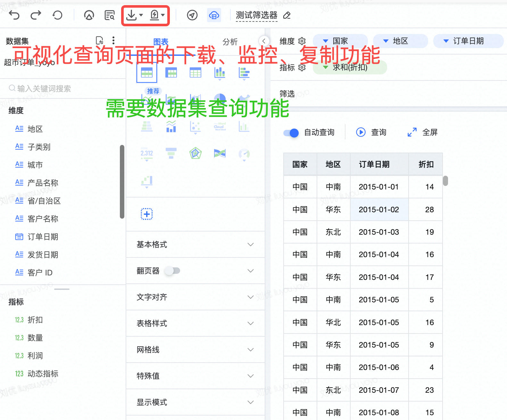The width and height of the screenshot is (507, 420).
Task: Open the download dropdown icon
Action: pos(134,15)
